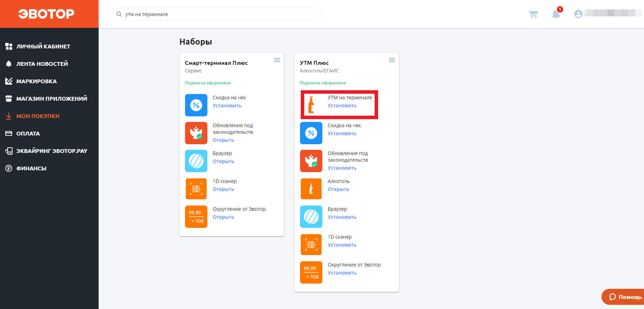The width and height of the screenshot is (644, 309).
Task: Click Браузер icon in УТМ Плюс
Action: tap(311, 217)
